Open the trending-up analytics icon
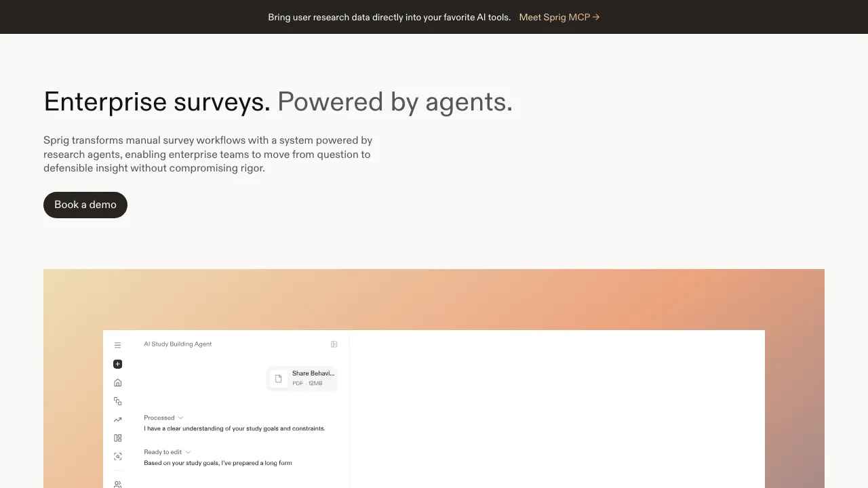Viewport: 868px width, 488px height. point(117,420)
